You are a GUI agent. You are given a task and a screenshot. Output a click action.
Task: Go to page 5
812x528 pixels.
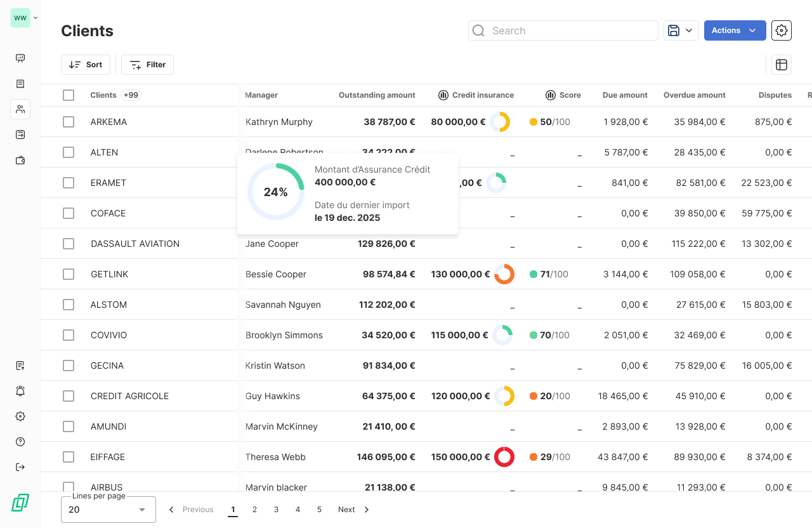(x=319, y=510)
